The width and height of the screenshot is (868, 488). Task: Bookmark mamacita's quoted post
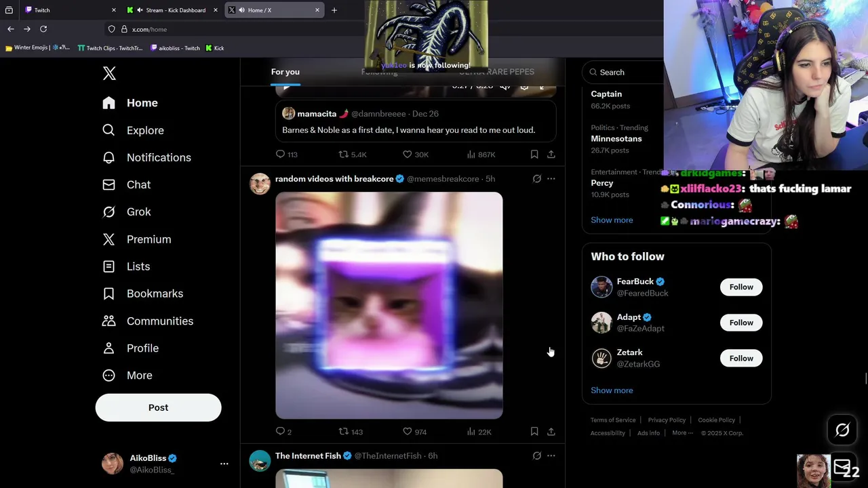[x=534, y=155]
